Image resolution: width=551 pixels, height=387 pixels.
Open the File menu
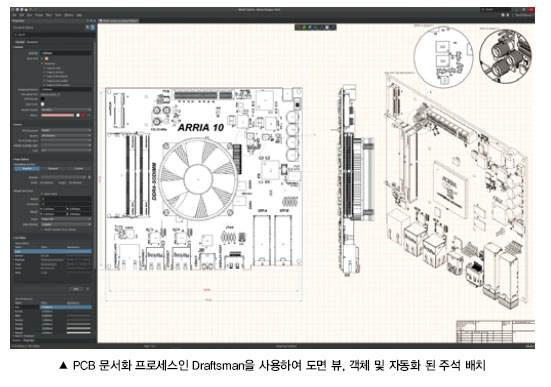pyautogui.click(x=14, y=15)
